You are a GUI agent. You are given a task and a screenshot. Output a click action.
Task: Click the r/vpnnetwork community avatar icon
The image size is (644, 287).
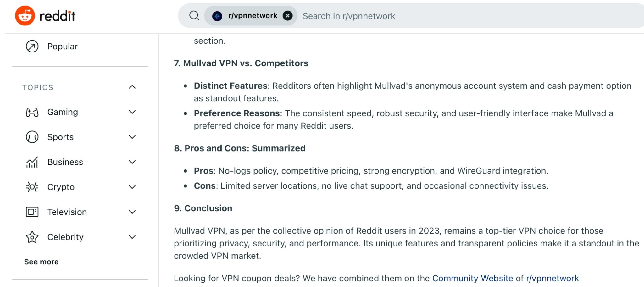[217, 16]
